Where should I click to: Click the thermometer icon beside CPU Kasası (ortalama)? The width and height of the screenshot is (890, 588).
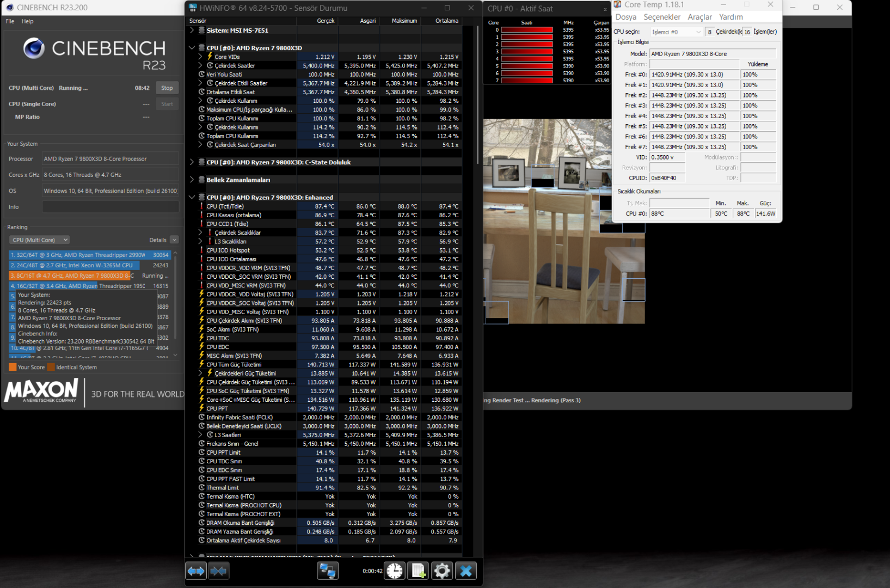coord(201,215)
